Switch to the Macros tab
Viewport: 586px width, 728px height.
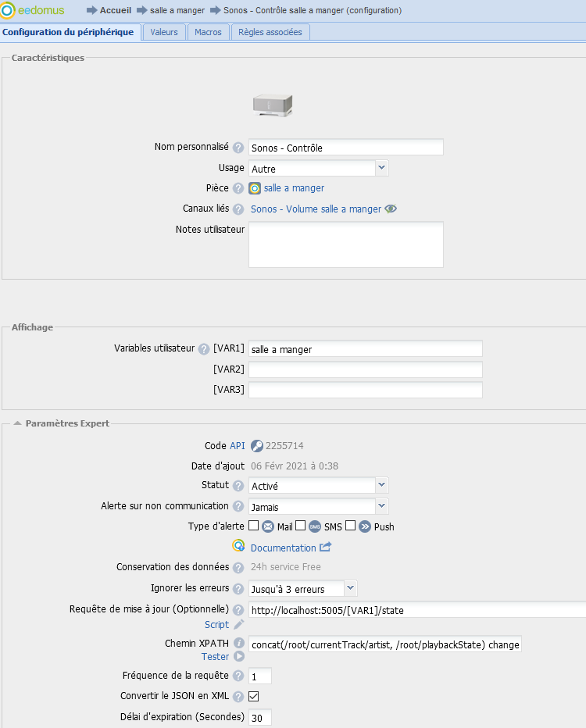[208, 32]
